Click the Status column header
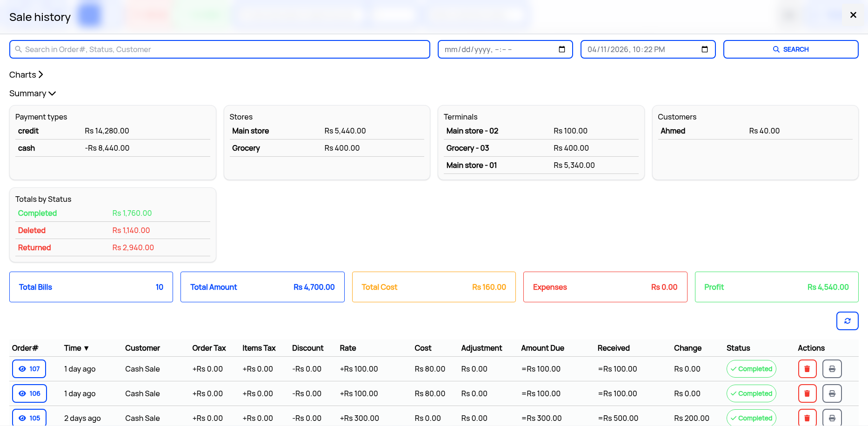 738,348
